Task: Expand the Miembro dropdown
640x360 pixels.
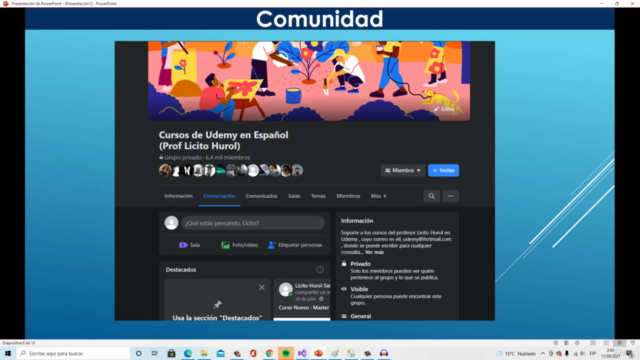Action: [403, 170]
